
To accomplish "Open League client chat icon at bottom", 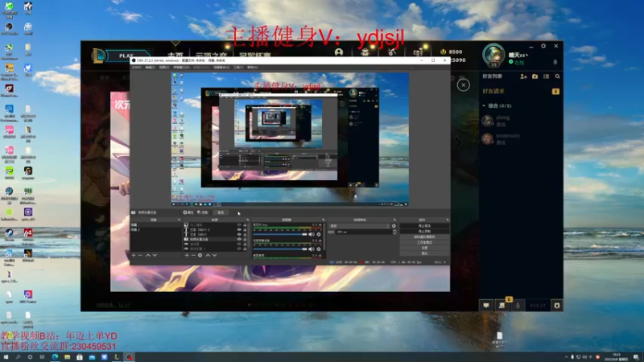I will [x=486, y=306].
